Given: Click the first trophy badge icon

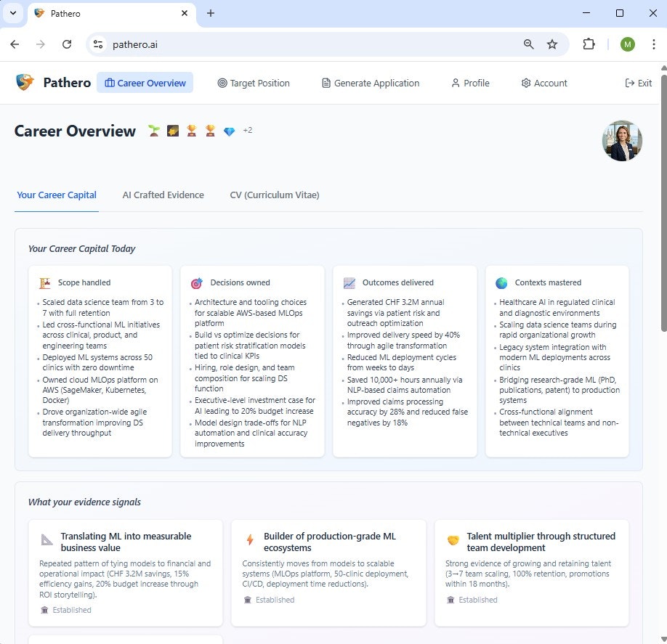Looking at the screenshot, I should point(191,131).
